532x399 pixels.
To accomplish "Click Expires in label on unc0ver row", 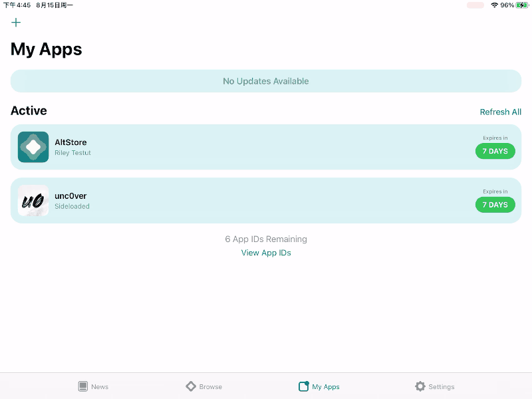I will click(x=495, y=192).
